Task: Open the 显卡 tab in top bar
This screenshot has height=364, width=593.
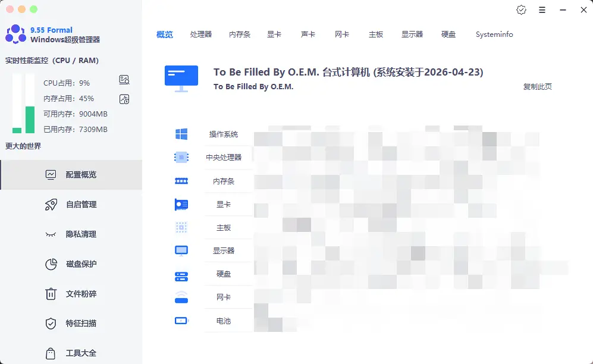Action: pos(274,34)
